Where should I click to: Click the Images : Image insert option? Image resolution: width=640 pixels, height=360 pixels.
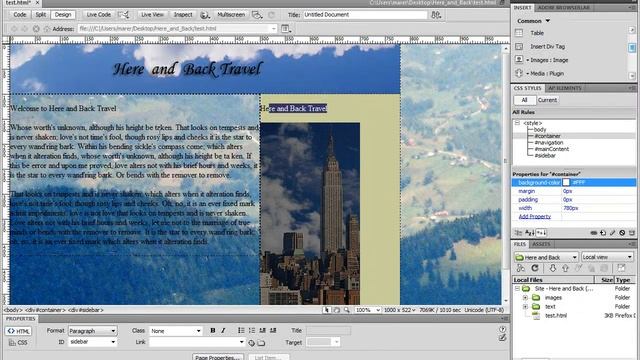pyautogui.click(x=549, y=60)
